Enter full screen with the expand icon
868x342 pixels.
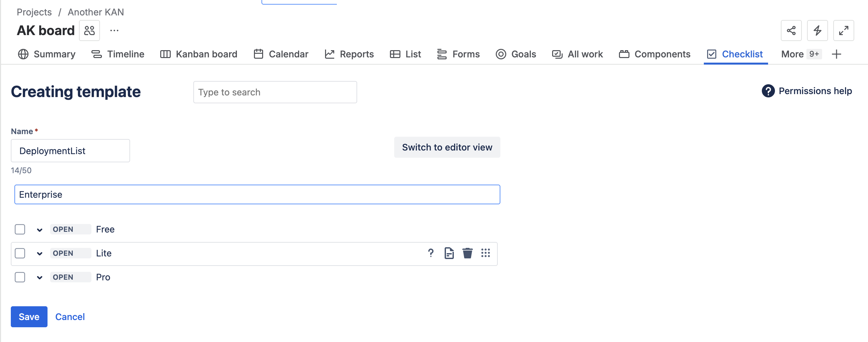click(843, 31)
